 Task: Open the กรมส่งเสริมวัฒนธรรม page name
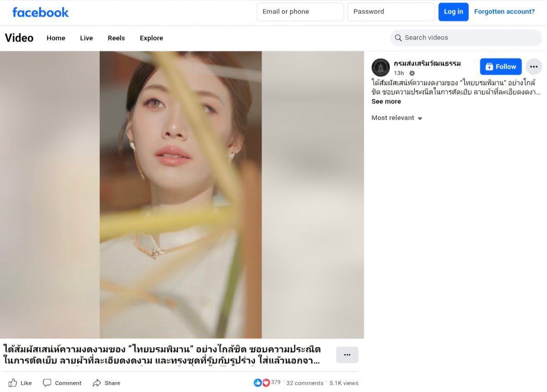pyautogui.click(x=427, y=63)
